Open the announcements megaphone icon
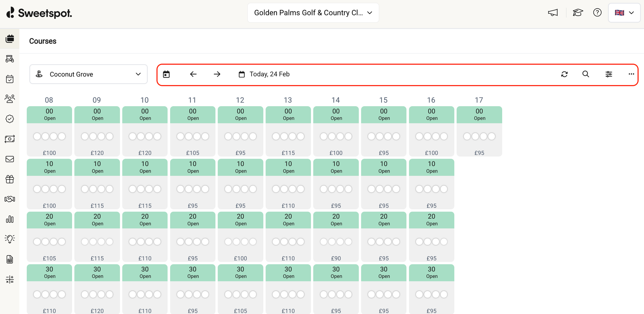This screenshot has height=314, width=644. 553,13
